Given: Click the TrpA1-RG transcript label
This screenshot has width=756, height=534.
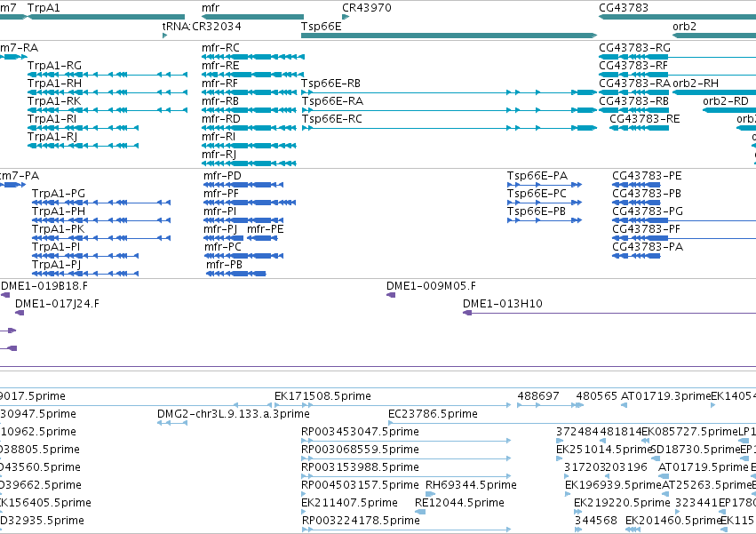Looking at the screenshot, I should click(54, 66).
